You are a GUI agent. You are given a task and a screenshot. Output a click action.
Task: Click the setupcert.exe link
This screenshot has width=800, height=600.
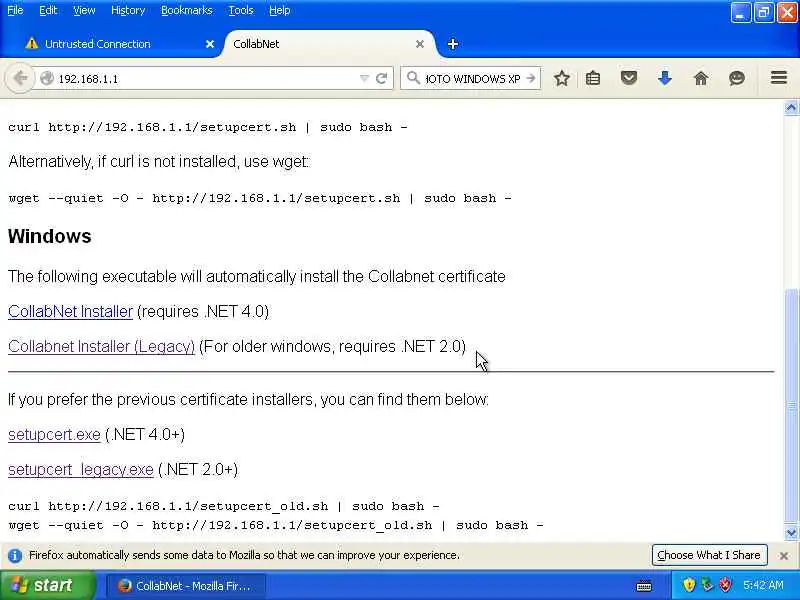pyautogui.click(x=54, y=434)
